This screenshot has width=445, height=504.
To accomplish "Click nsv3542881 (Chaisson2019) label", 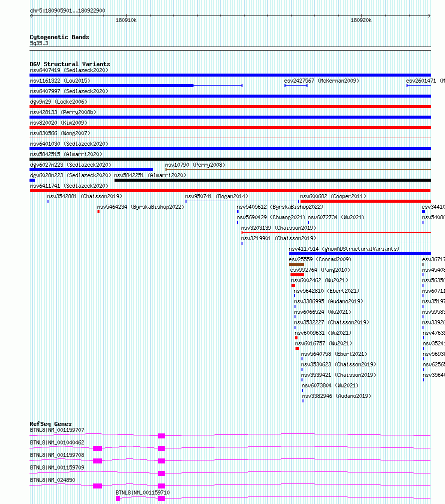I will (84, 196).
